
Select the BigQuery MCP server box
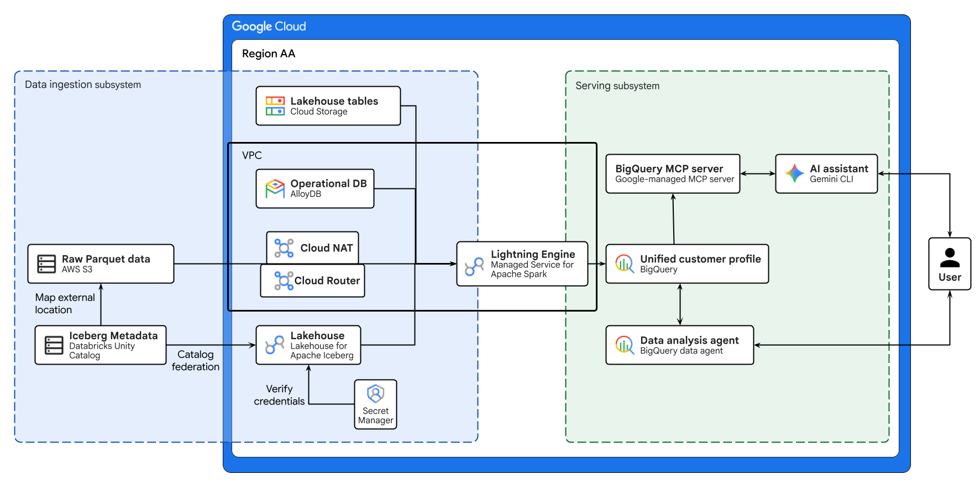[673, 173]
